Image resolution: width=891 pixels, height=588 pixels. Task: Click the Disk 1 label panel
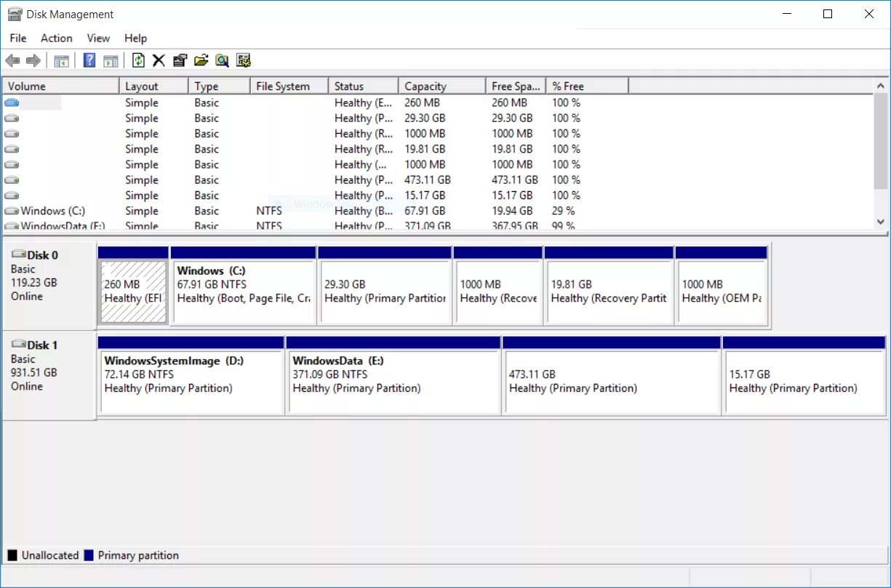49,376
